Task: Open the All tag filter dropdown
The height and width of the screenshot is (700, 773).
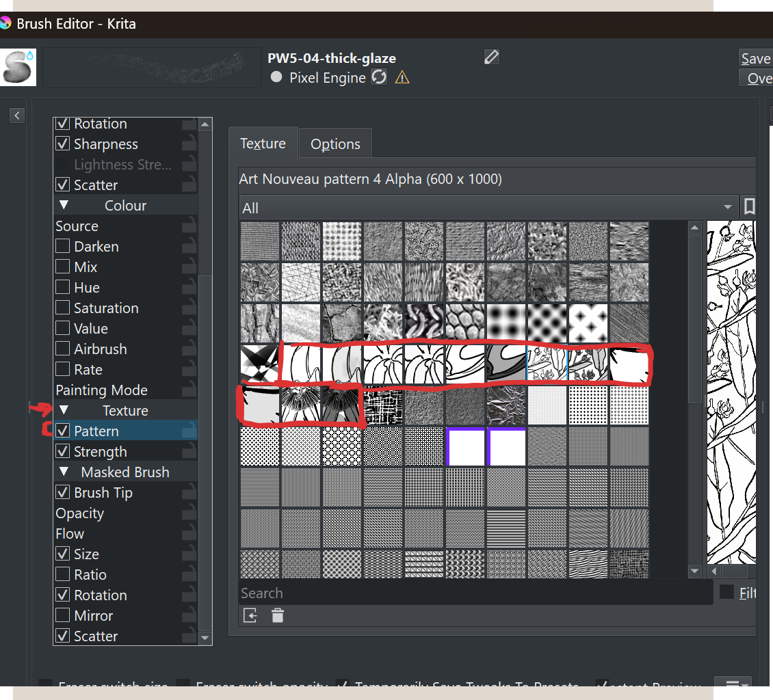Action: click(487, 208)
